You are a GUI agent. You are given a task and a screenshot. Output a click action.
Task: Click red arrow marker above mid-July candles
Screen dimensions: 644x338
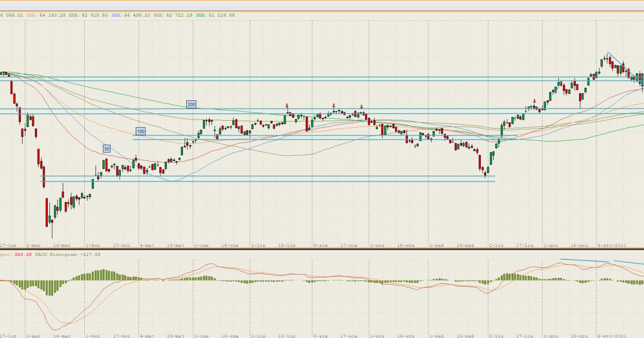[x=287, y=106]
